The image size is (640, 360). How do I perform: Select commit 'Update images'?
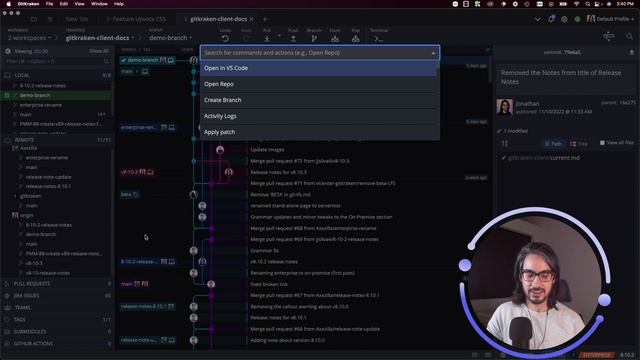[267, 150]
